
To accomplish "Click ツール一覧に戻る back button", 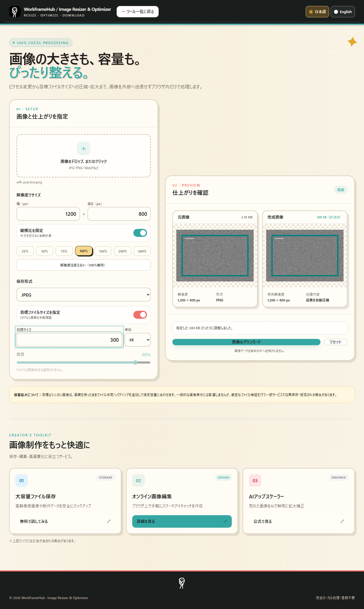I will (x=138, y=12).
